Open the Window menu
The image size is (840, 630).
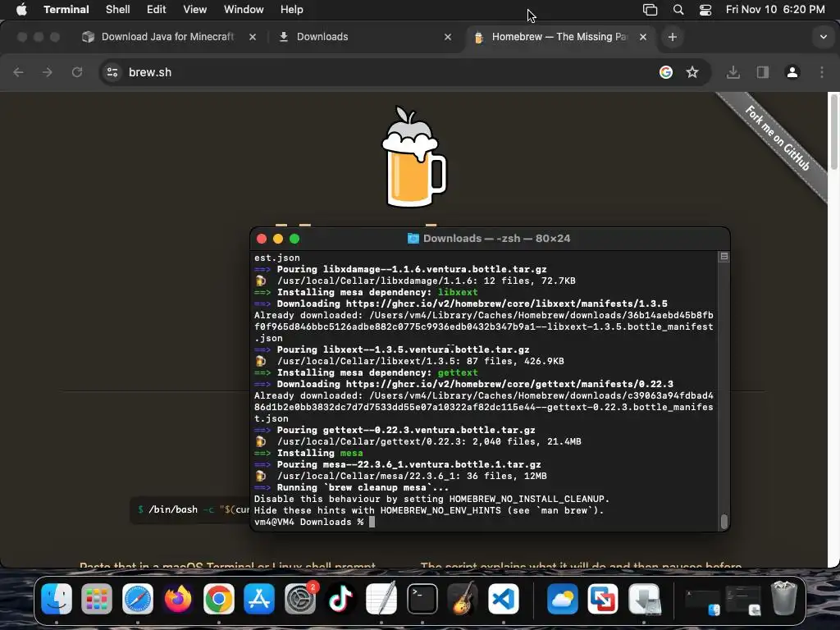pos(244,9)
